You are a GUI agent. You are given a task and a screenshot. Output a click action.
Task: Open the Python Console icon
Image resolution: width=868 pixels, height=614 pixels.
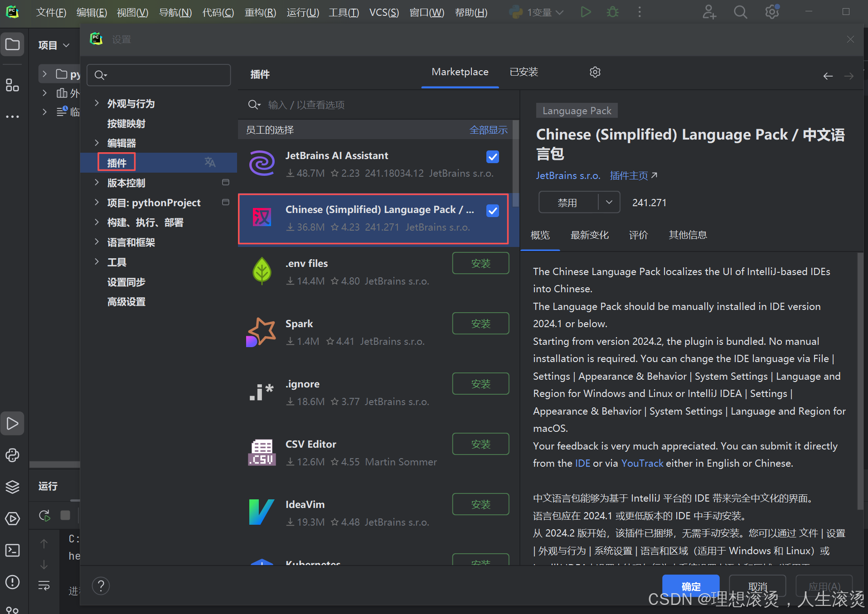pyautogui.click(x=12, y=455)
